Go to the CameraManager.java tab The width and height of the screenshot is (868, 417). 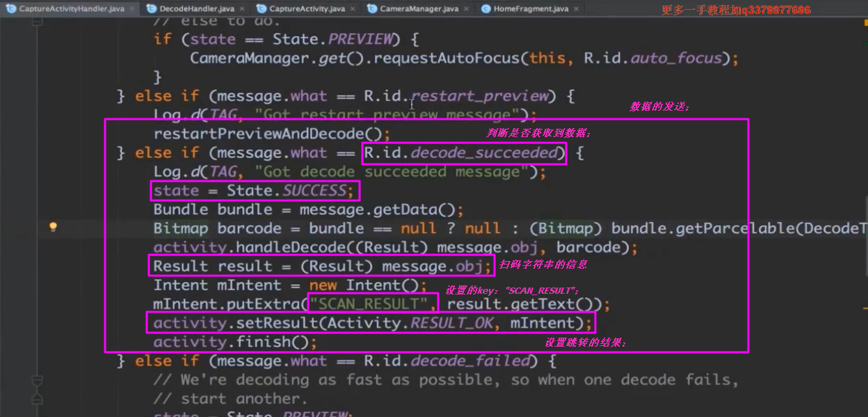[419, 9]
